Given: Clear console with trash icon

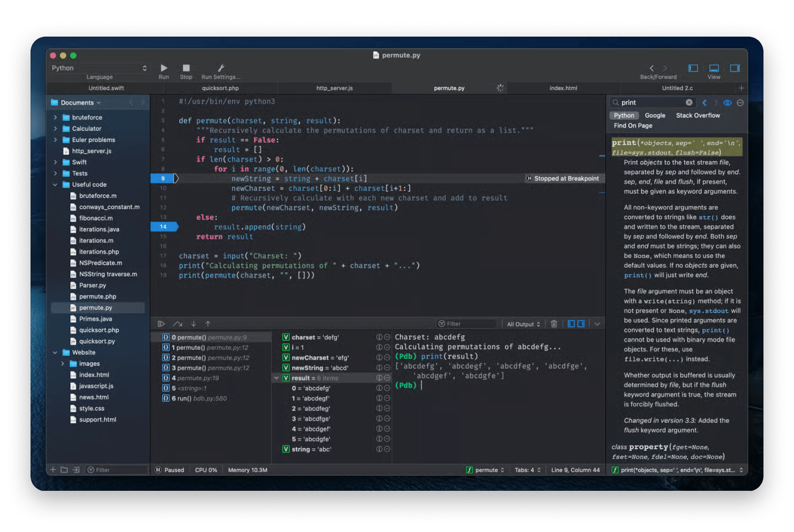Looking at the screenshot, I should pos(554,323).
